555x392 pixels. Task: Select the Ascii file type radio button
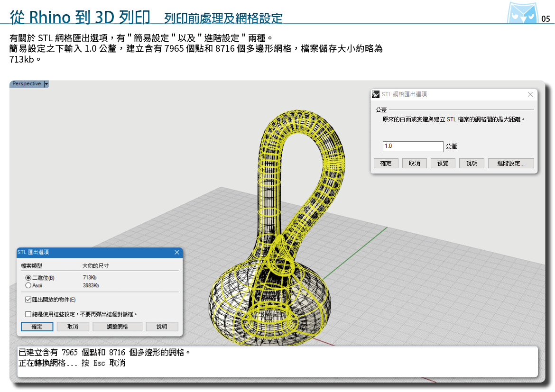tap(28, 285)
